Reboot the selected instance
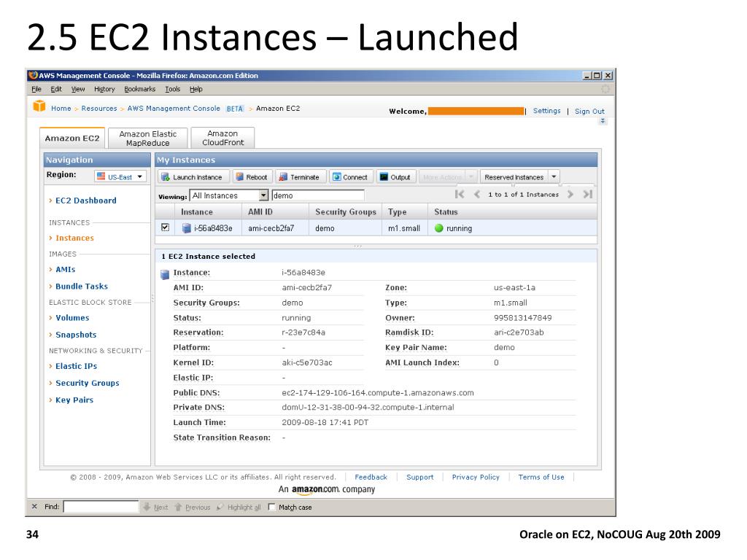This screenshot has width=747, height=560. click(252, 177)
